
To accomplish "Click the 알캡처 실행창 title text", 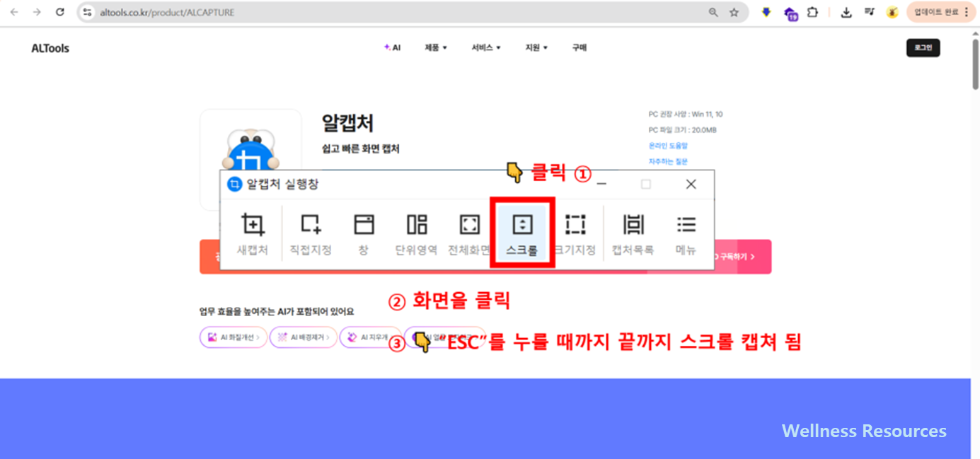I will pyautogui.click(x=282, y=185).
